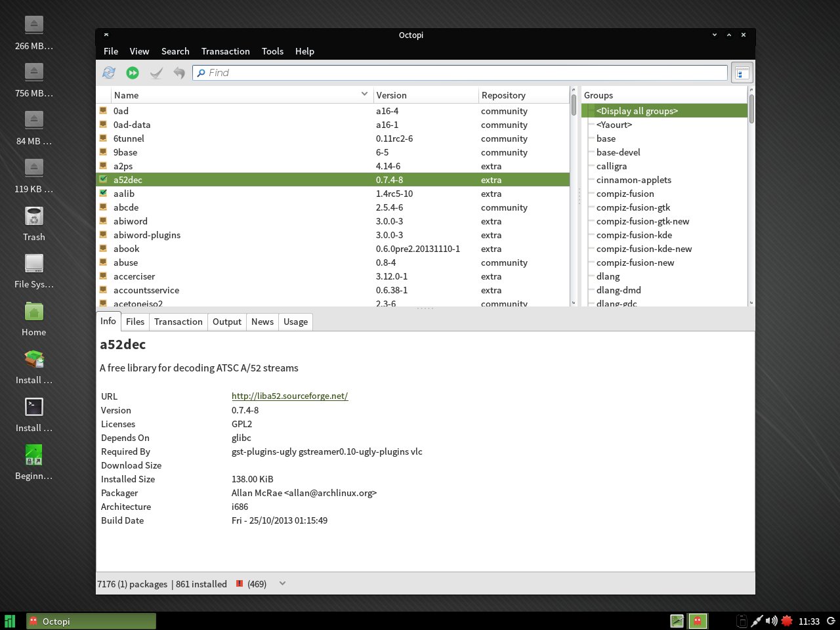
Task: Click inside the Find search field
Action: tap(459, 73)
